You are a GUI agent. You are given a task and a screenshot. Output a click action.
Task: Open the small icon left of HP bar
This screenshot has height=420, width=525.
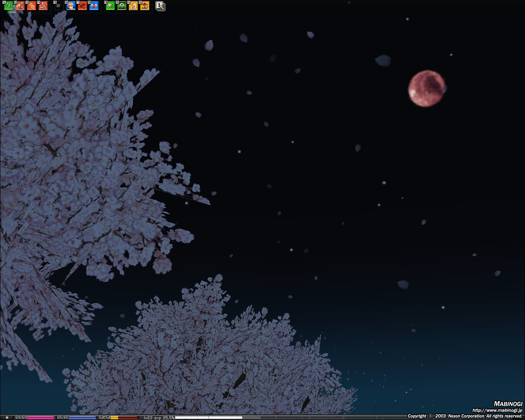(x=7, y=418)
